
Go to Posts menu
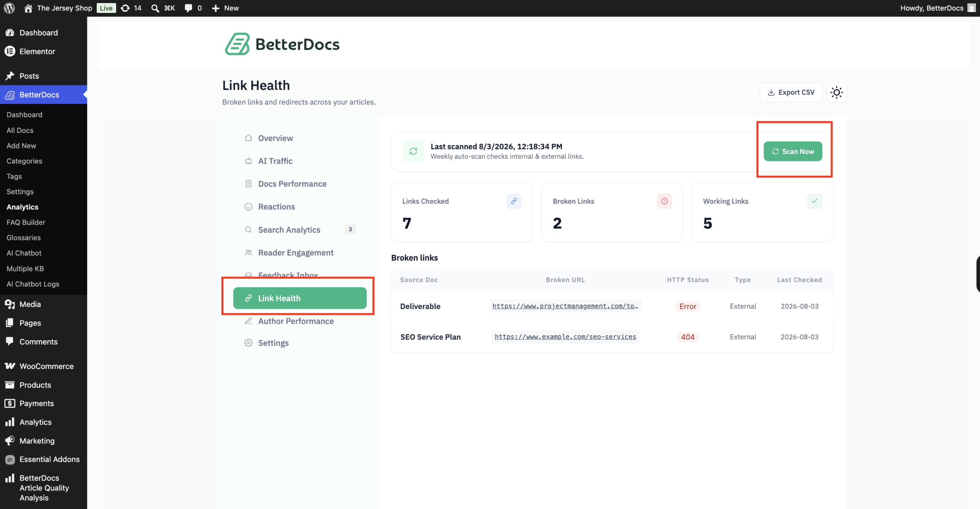29,76
